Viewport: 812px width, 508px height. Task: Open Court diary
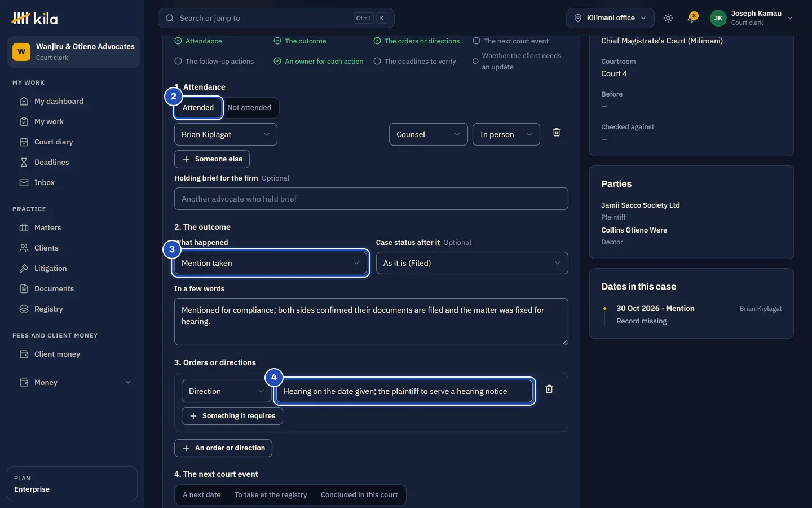tap(72, 142)
